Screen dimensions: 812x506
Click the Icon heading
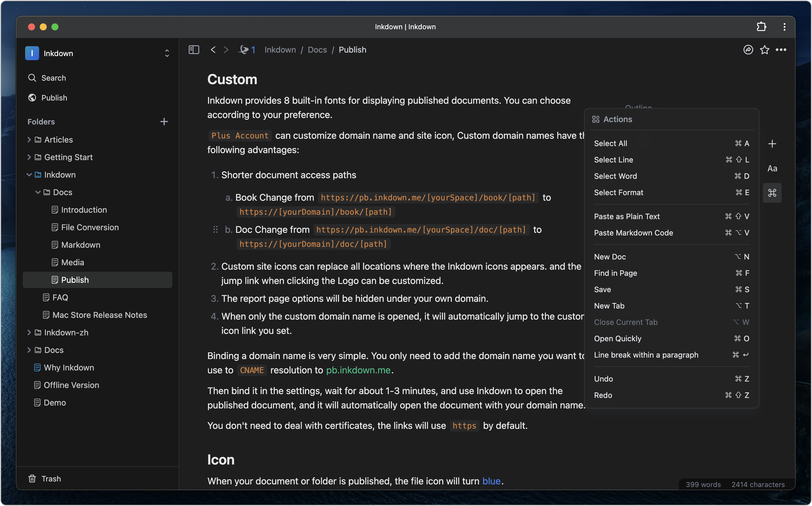(x=221, y=460)
